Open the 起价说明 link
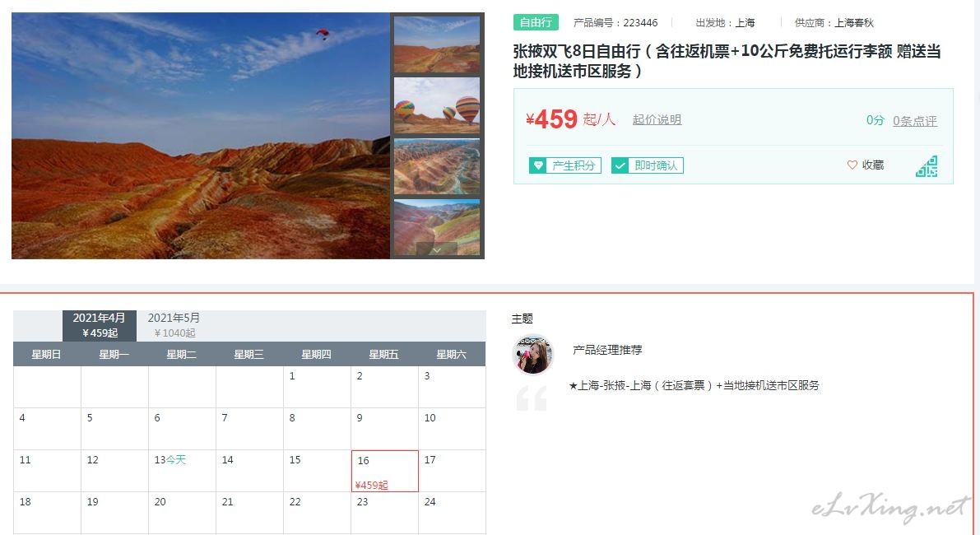The width and height of the screenshot is (980, 535). [x=657, y=119]
